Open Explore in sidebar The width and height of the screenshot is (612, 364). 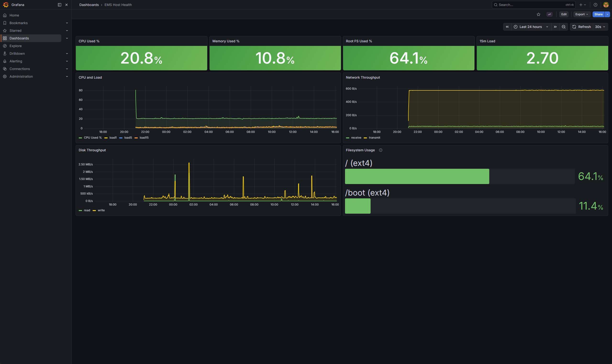tap(16, 46)
